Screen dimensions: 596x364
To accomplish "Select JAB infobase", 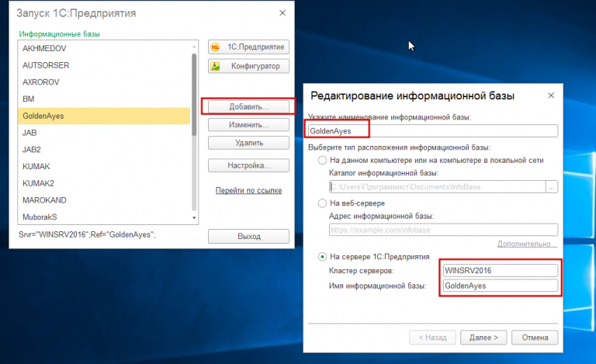I will click(104, 133).
